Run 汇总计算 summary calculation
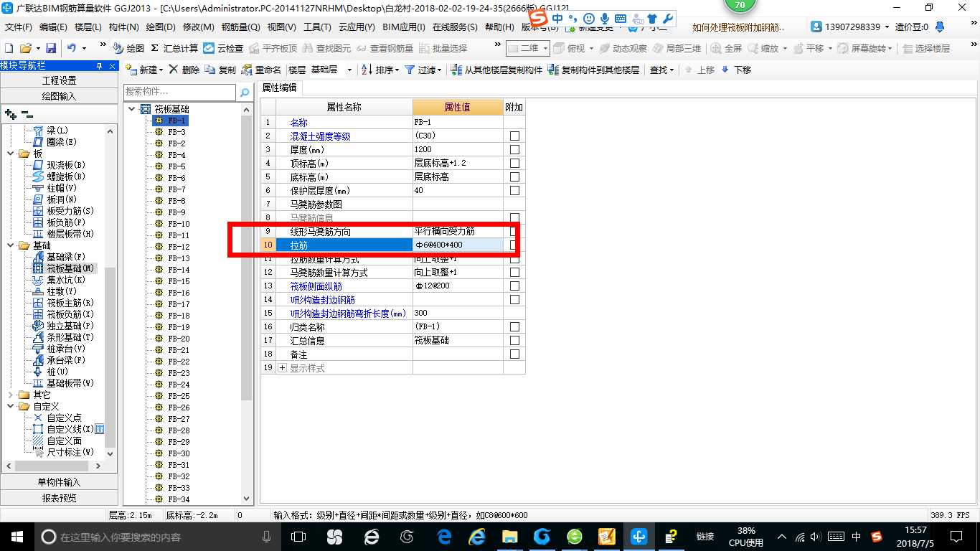 (174, 48)
